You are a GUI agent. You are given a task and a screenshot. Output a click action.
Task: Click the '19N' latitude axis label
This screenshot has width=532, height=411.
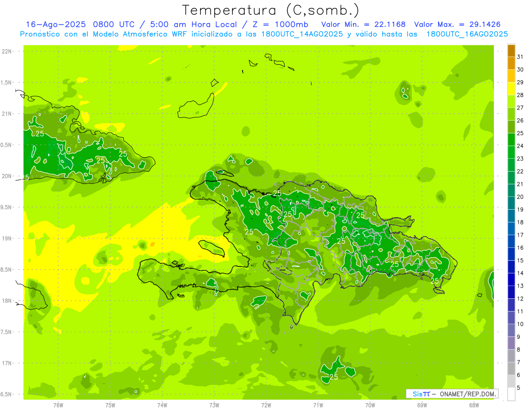pos(7,239)
